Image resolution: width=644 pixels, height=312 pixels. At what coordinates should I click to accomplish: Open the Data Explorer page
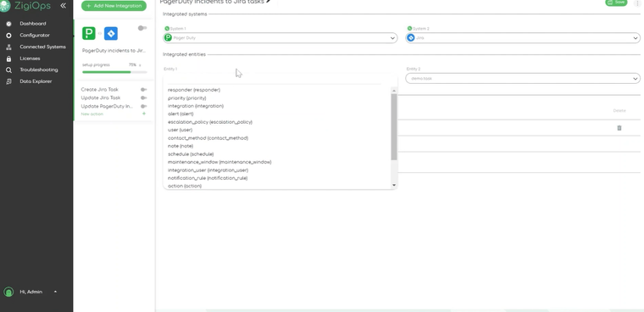36,81
